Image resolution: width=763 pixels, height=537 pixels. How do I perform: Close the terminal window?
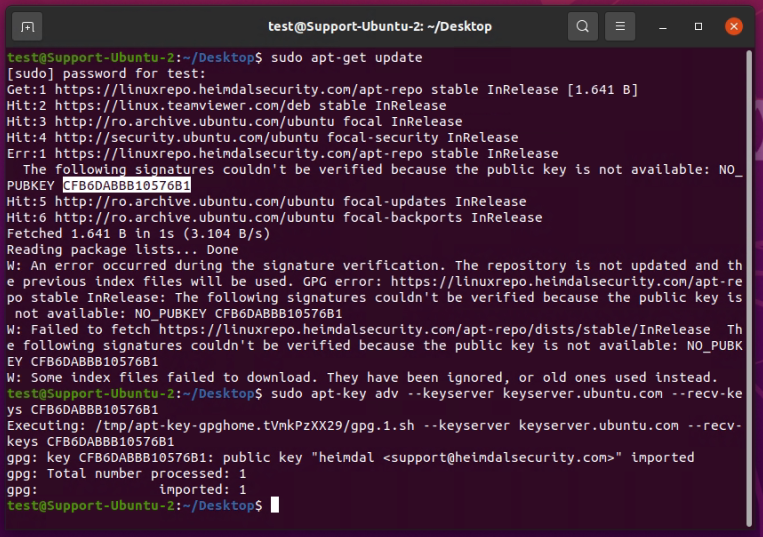(734, 26)
